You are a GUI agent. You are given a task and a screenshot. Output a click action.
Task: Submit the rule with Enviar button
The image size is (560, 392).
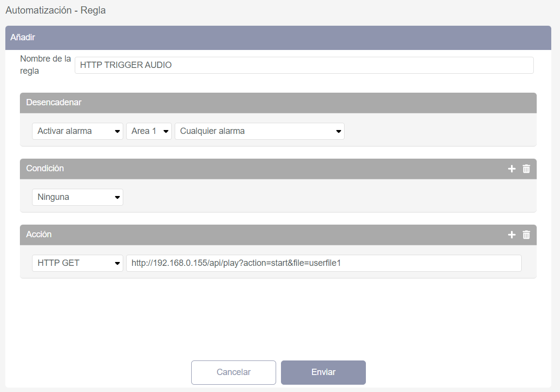323,372
